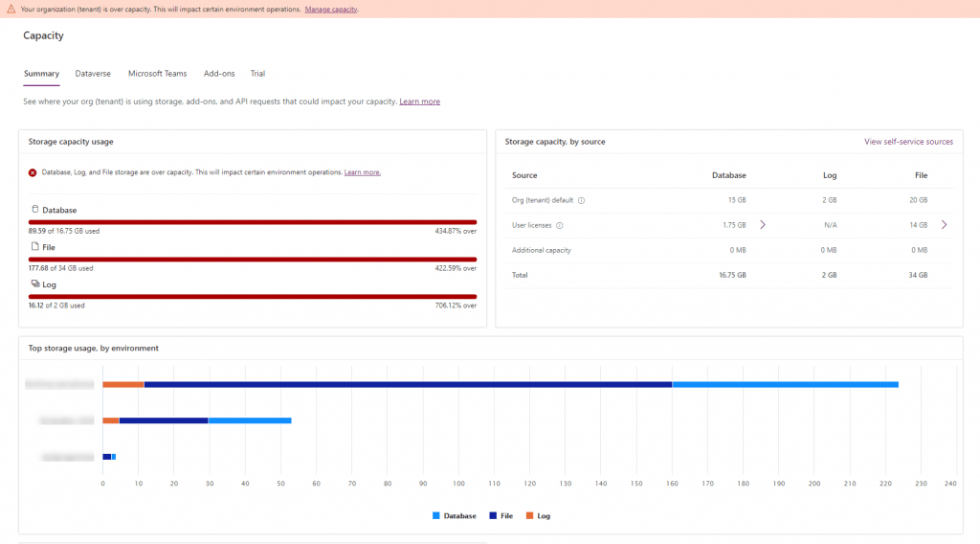Click the warning triangle icon in banner
Image resolution: width=980 pixels, height=544 pixels.
11,9
